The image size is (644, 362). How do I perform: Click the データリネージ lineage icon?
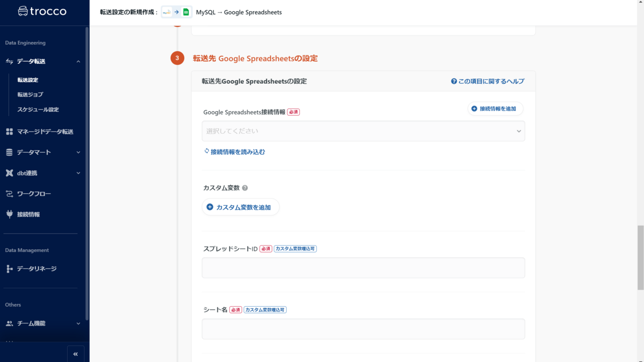click(9, 269)
